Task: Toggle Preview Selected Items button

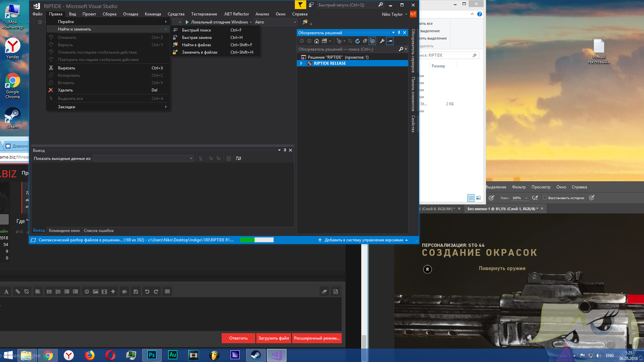Action: click(390, 41)
